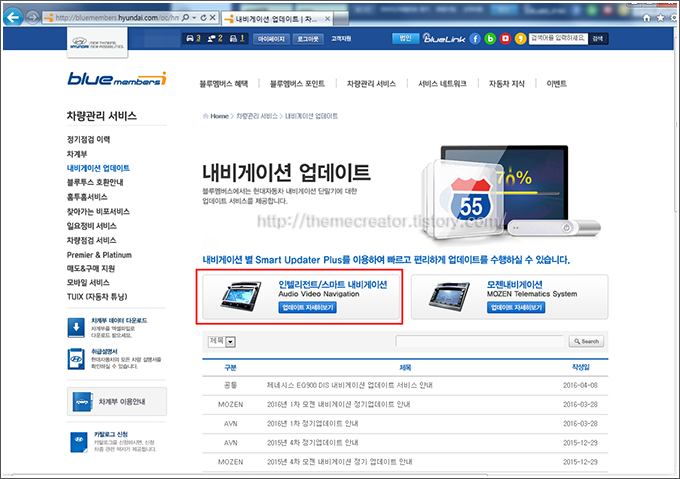680x479 pixels.
Task: Open the 이벤트 menu
Action: coord(556,84)
